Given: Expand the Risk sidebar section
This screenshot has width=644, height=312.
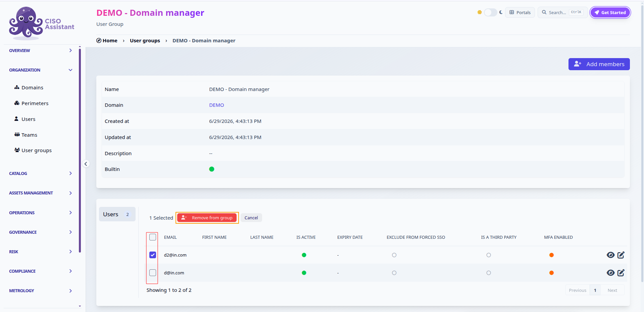Looking at the screenshot, I should [x=41, y=252].
